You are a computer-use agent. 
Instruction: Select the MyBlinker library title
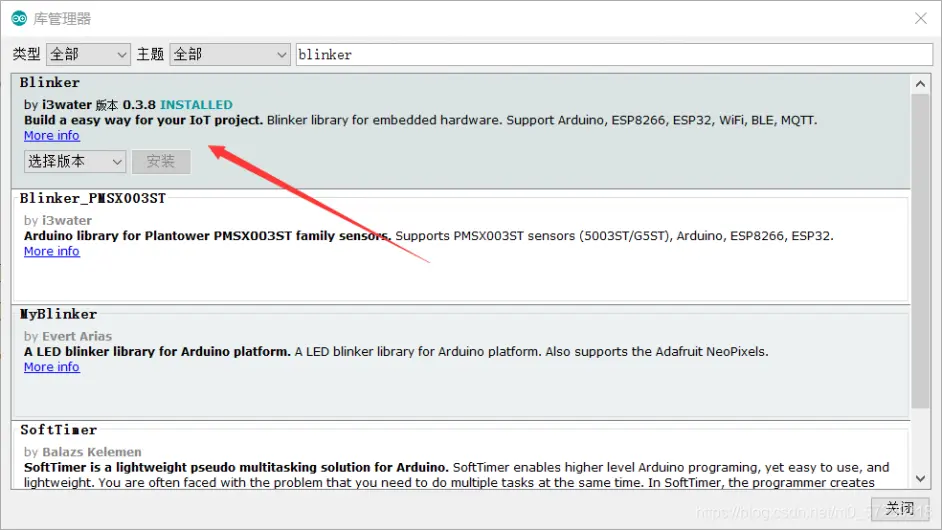click(58, 314)
